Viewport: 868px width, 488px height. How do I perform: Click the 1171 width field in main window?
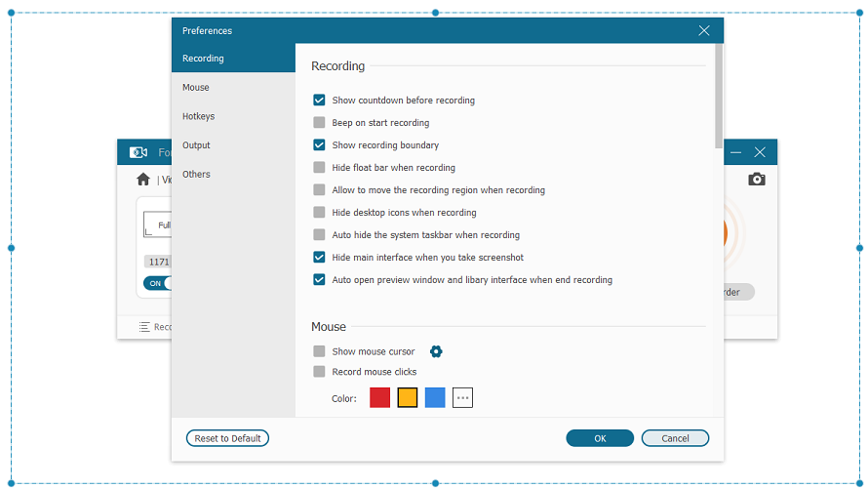[x=158, y=262]
